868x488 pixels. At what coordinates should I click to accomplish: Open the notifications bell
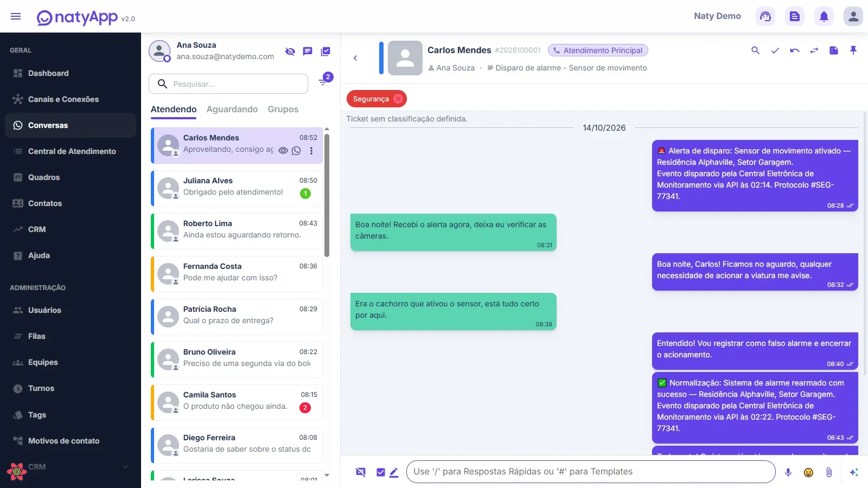pos(824,16)
